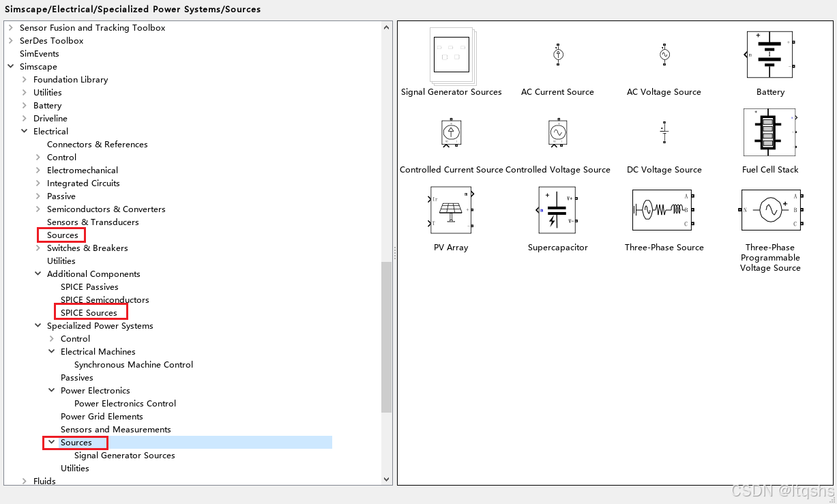Expand the Semiconductors & Converters node
This screenshot has width=837, height=504.
point(38,209)
